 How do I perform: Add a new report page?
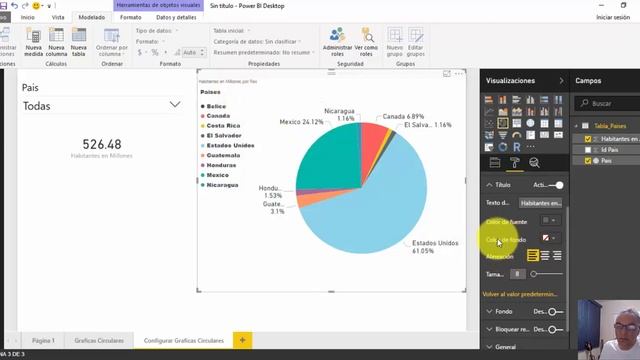[242, 340]
